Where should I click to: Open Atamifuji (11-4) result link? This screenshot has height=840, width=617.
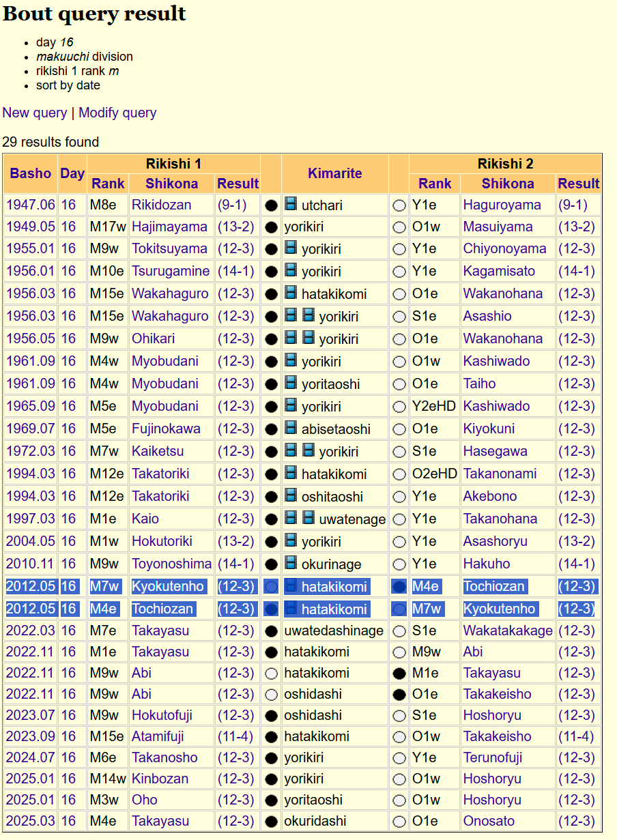tap(236, 736)
